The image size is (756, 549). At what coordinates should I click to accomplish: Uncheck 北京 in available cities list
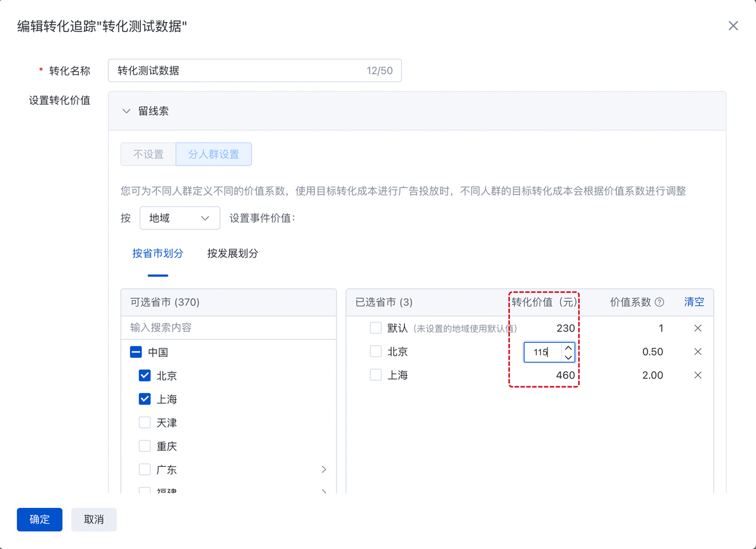click(x=145, y=376)
